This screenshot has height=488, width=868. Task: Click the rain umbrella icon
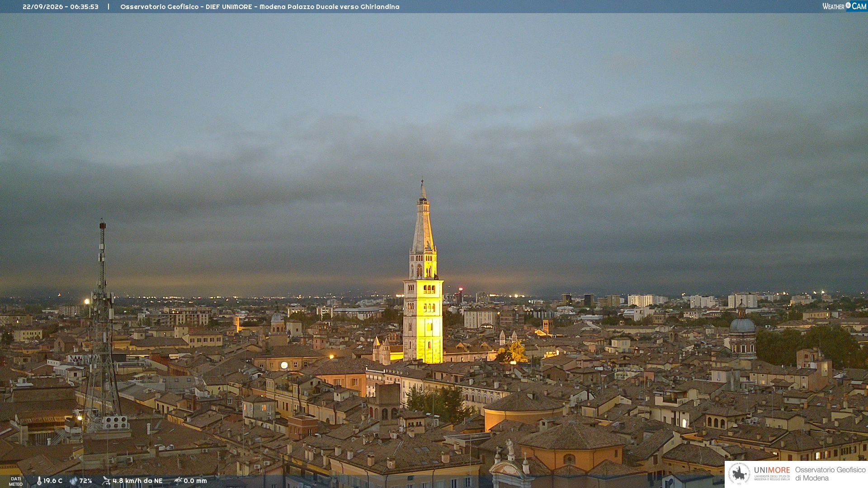coord(178,481)
